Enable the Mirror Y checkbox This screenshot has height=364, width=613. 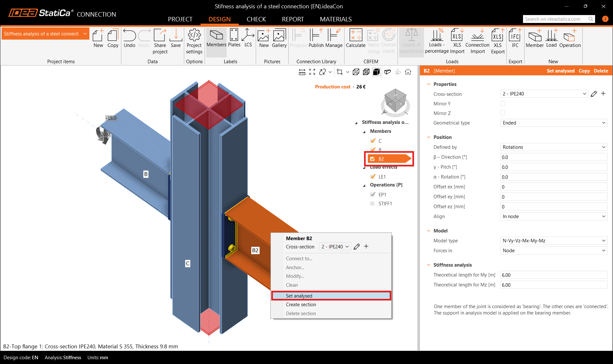[503, 103]
